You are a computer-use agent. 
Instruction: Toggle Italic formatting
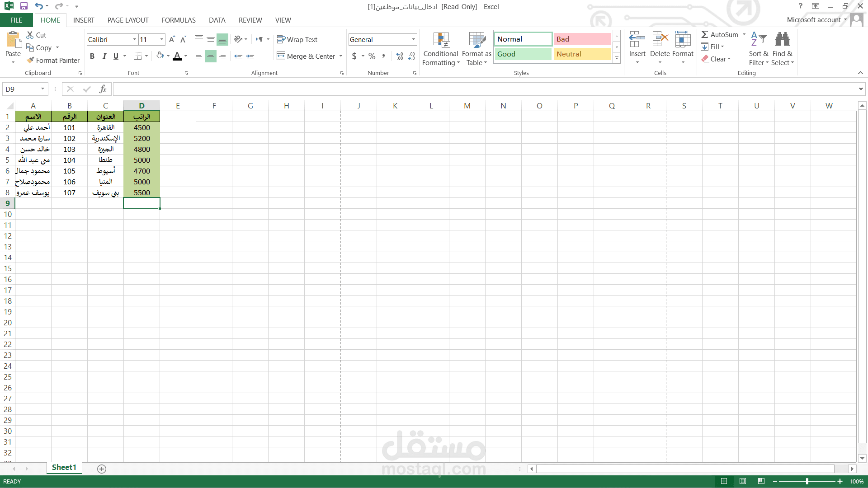point(104,56)
